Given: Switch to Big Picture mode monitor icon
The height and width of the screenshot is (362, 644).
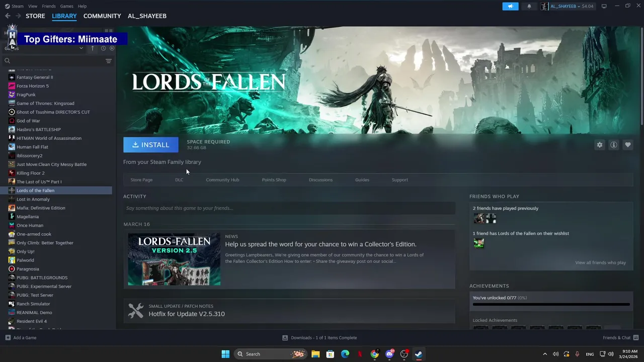Looking at the screenshot, I should [604, 6].
